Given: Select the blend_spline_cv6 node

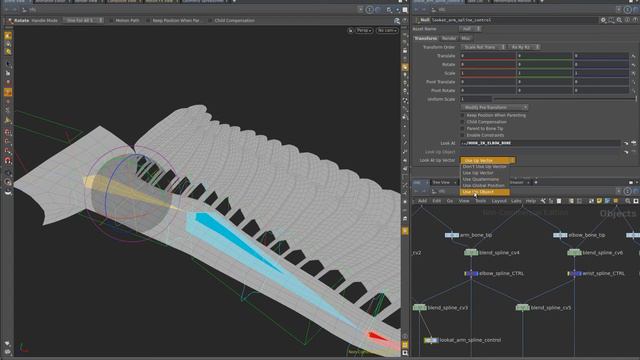Looking at the screenshot, I should (x=574, y=253).
